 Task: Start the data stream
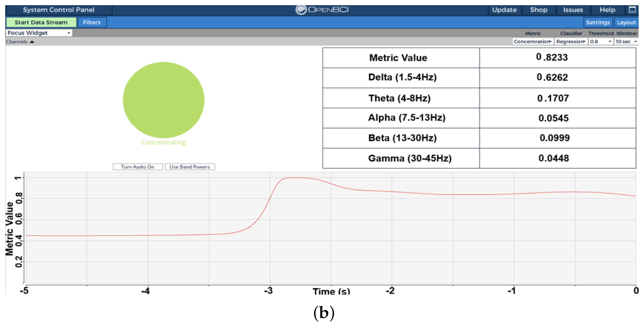tap(41, 22)
